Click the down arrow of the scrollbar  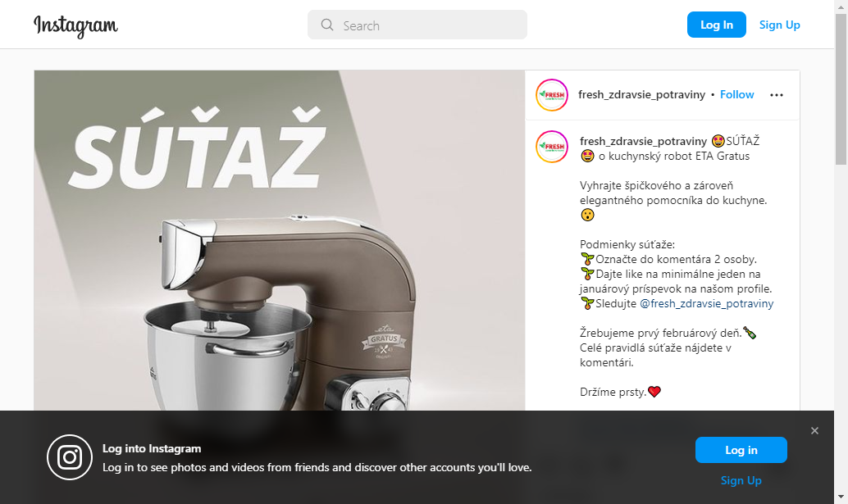(x=841, y=497)
